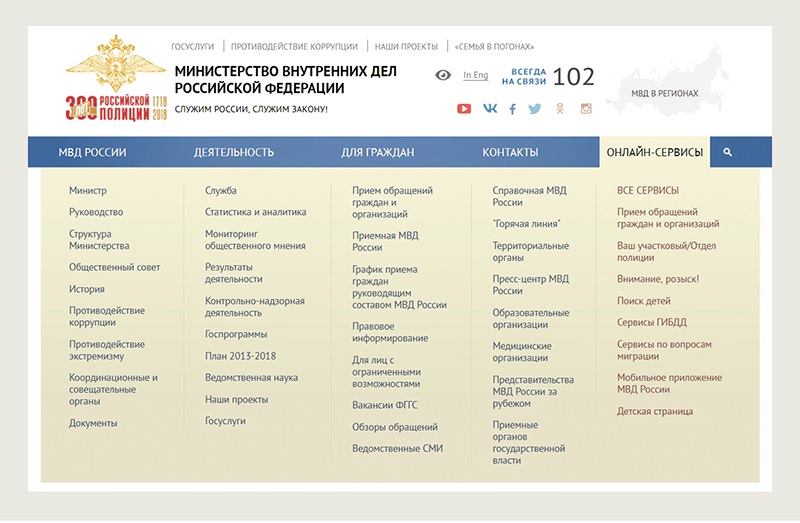Expand the Деятельность dropdown menu
This screenshot has height=523, width=800.
coord(234,152)
